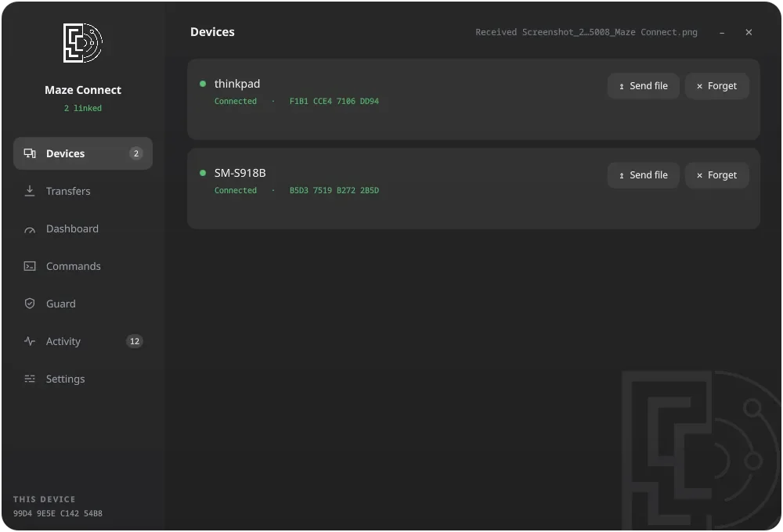The height and width of the screenshot is (532, 783).
Task: Click the green status dot beside SM-S918B
Action: point(203,173)
